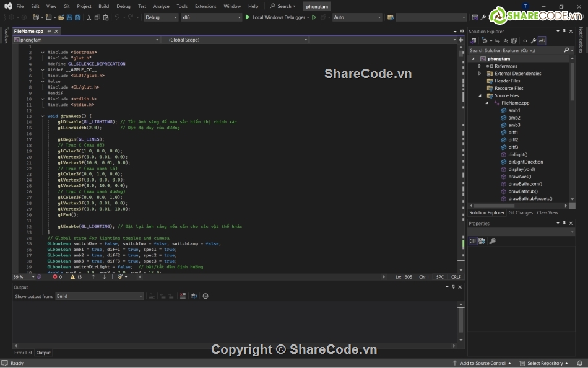Screen dimensions: 588x368
Task: Click the Save icon in the toolbar
Action: pyautogui.click(x=69, y=17)
